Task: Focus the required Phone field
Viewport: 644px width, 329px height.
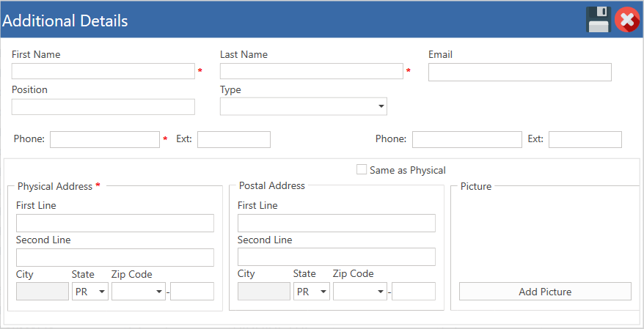Action: (x=105, y=139)
